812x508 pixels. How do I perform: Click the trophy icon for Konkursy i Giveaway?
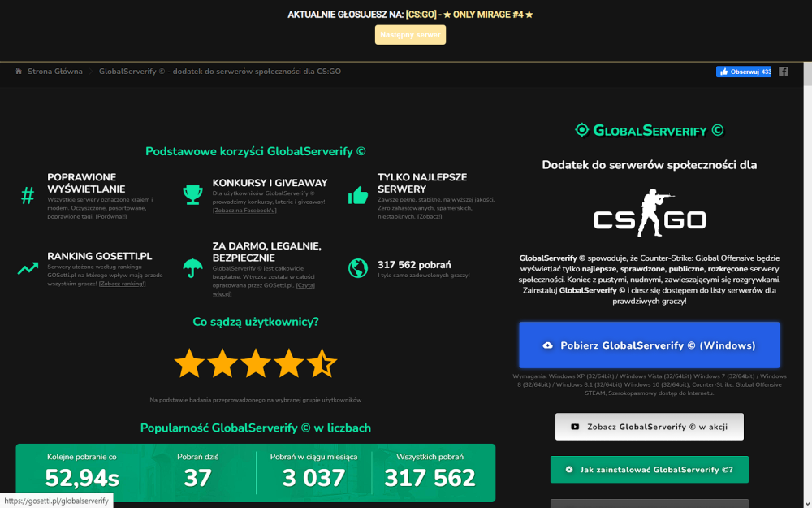[x=192, y=195]
